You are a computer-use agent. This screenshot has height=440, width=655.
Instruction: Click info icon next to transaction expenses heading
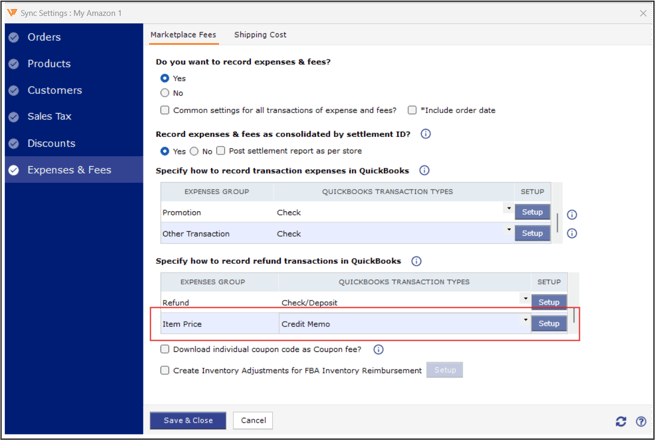click(424, 171)
